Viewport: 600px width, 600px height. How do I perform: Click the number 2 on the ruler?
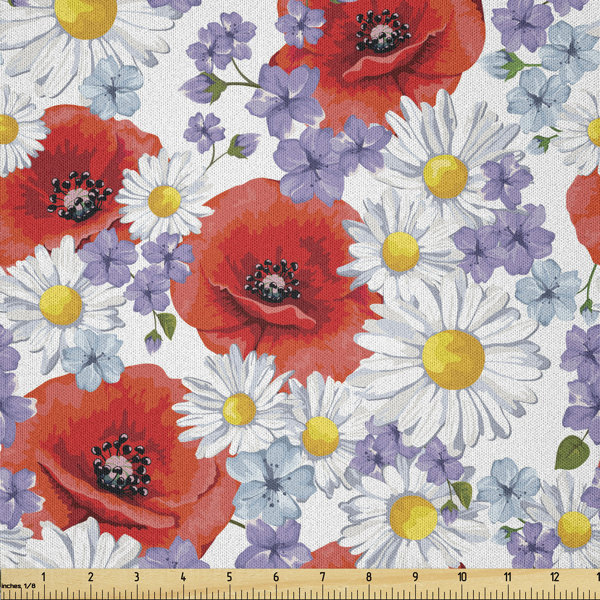coord(90,577)
